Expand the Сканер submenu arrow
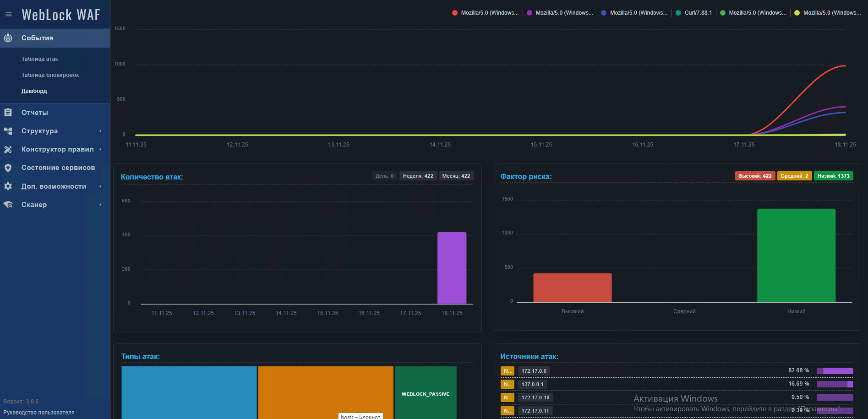The height and width of the screenshot is (419, 868). tap(100, 205)
